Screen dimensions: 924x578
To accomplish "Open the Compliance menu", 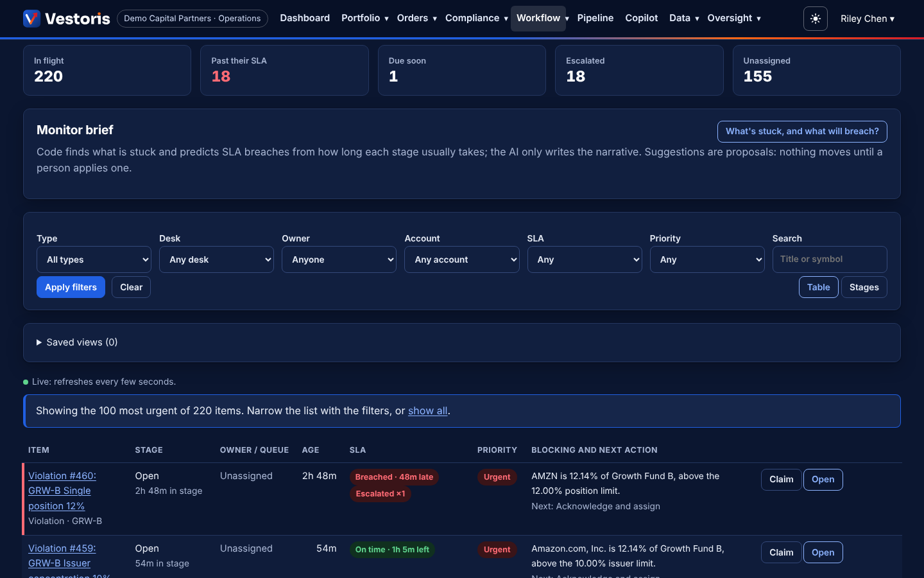I will click(x=476, y=18).
